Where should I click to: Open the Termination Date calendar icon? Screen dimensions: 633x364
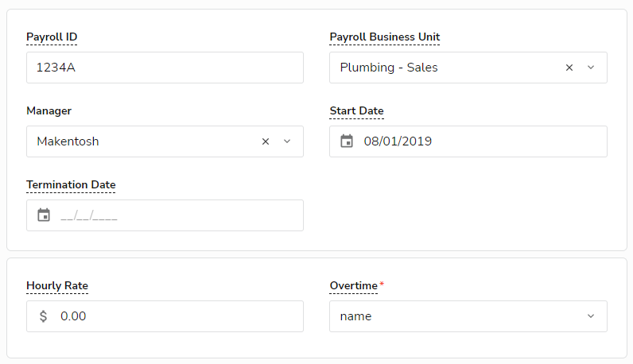click(x=44, y=215)
